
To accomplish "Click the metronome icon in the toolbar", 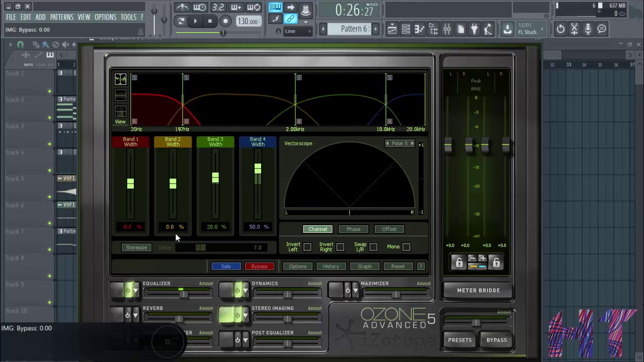I will (x=182, y=7).
